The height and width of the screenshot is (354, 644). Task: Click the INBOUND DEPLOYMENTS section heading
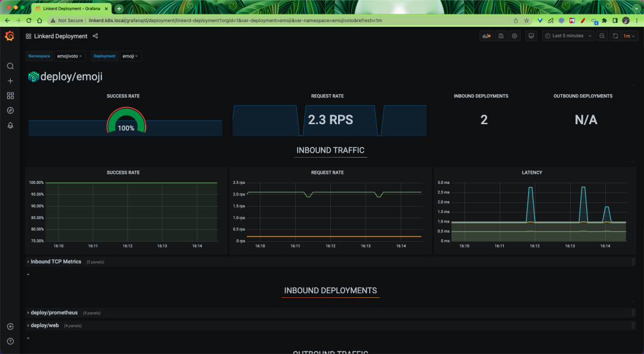(330, 291)
